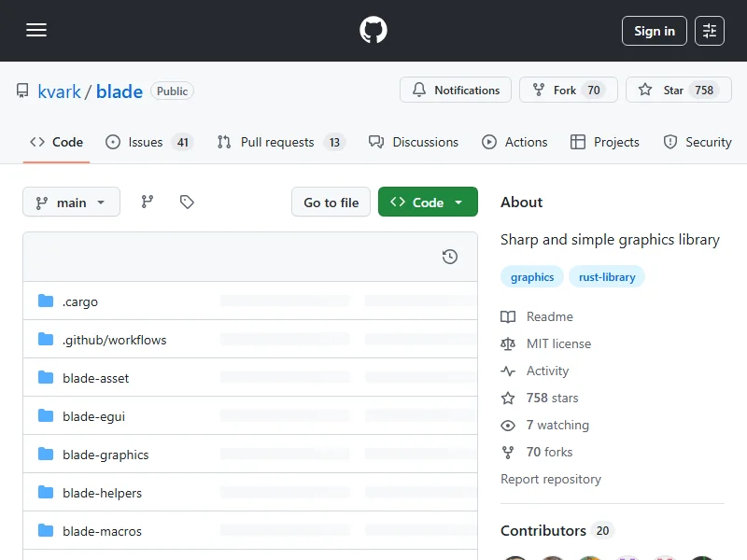Open the .cargo folder
747x560 pixels.
click(80, 301)
